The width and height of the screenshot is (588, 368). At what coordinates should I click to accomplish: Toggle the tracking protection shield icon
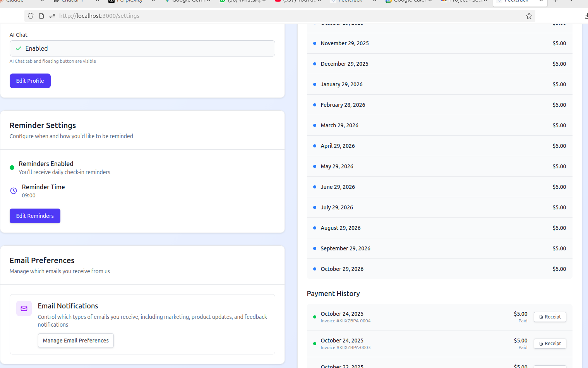coord(31,16)
